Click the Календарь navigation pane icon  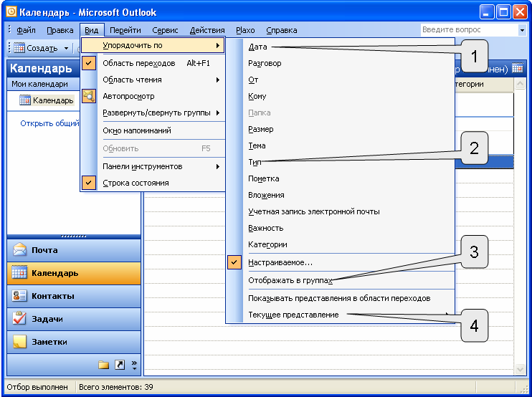19,272
